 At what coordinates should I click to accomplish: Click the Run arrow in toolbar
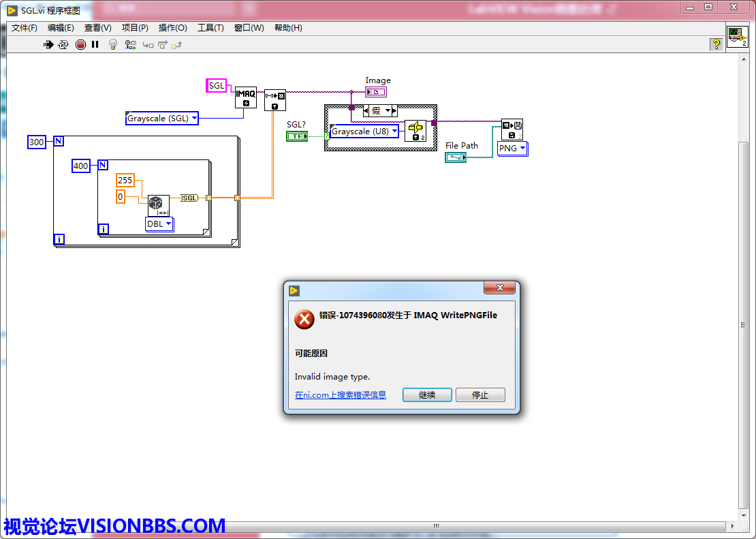coord(48,44)
